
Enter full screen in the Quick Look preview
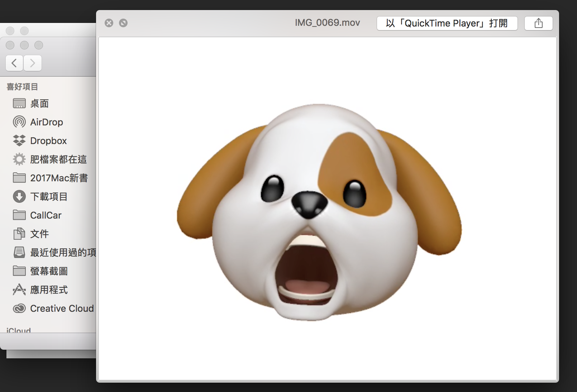[123, 23]
